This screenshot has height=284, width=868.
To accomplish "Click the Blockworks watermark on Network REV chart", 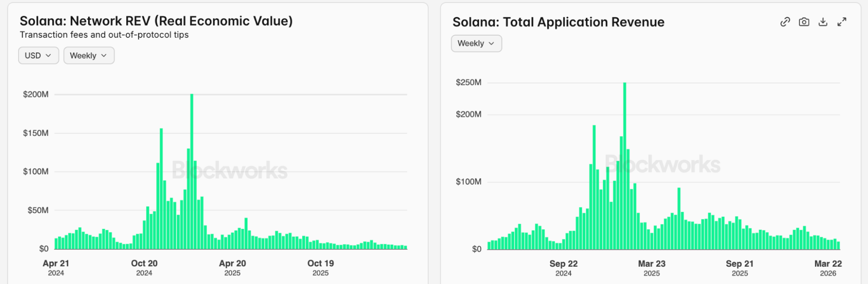I will (230, 170).
